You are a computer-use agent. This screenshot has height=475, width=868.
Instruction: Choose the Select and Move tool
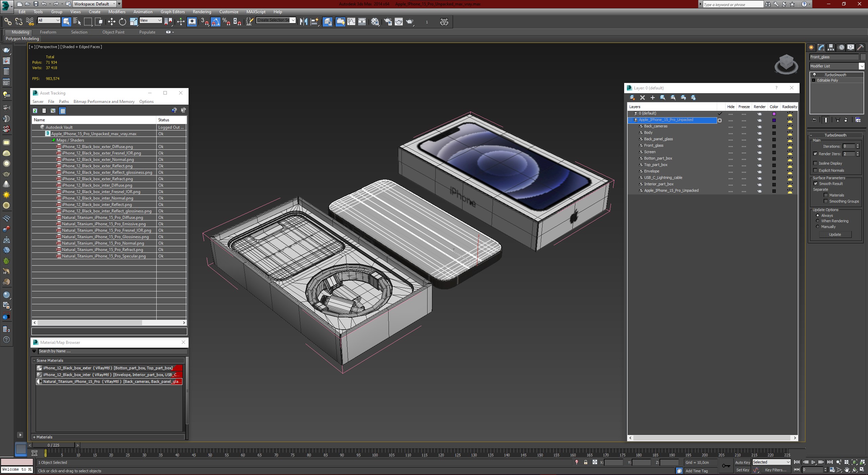112,22
